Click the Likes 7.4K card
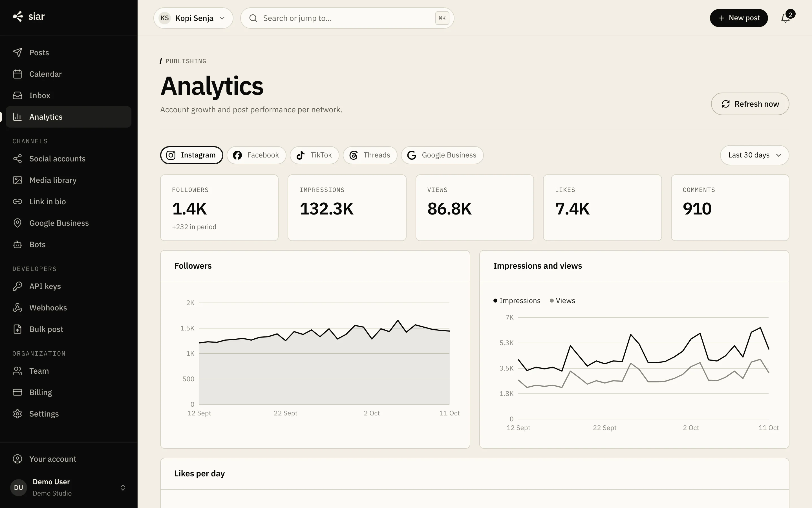 click(602, 208)
